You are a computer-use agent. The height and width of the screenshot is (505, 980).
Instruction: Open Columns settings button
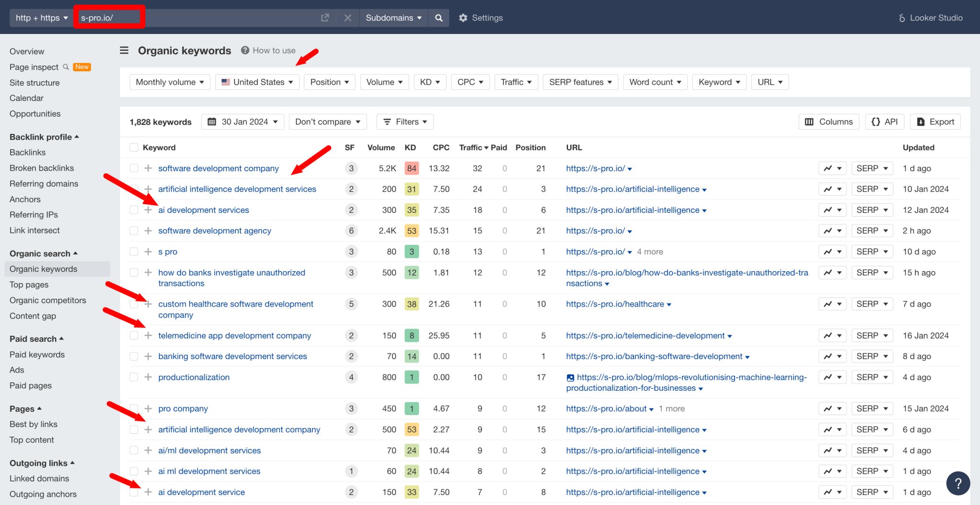point(829,121)
